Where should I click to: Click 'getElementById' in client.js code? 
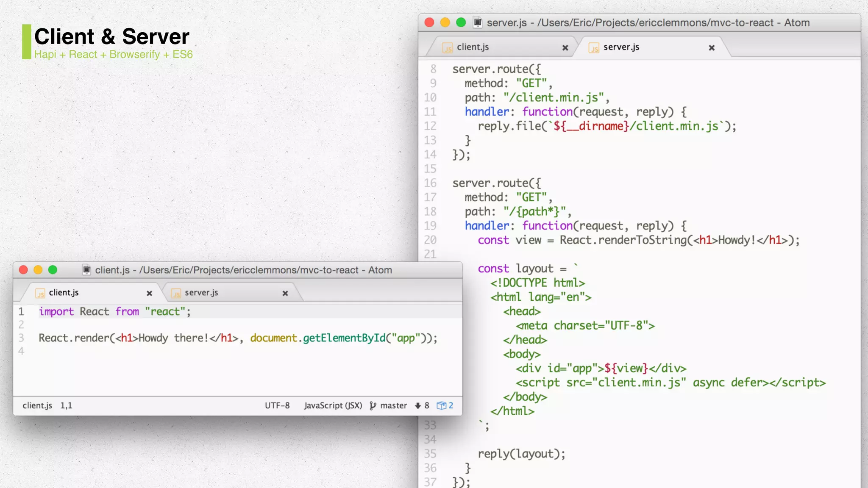(344, 338)
